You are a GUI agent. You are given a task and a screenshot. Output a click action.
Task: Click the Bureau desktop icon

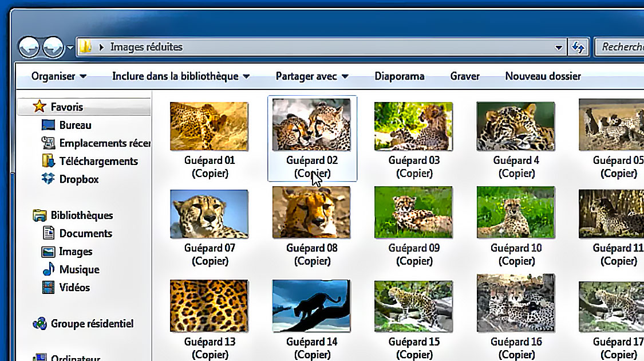[48, 124]
